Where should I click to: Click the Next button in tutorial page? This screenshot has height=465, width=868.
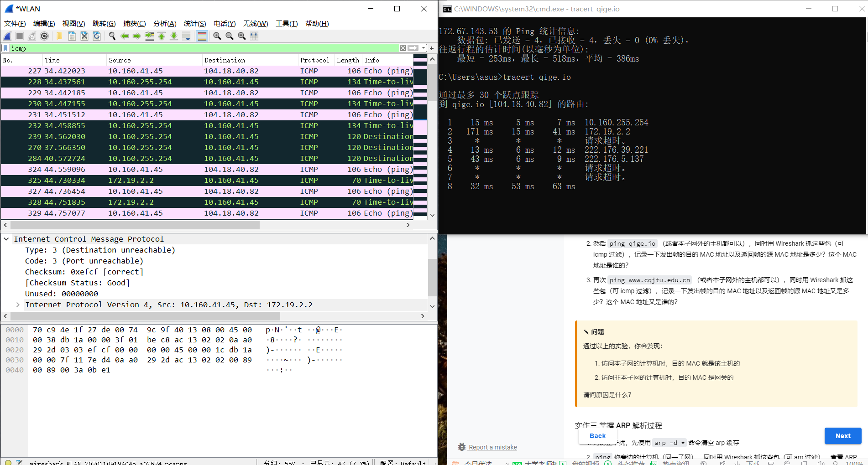coord(843,436)
